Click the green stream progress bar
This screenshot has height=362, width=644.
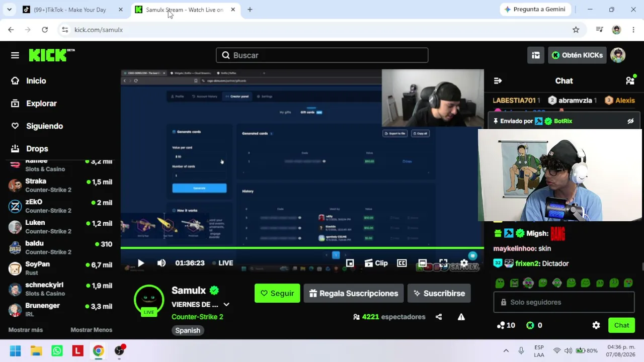tap(302, 247)
